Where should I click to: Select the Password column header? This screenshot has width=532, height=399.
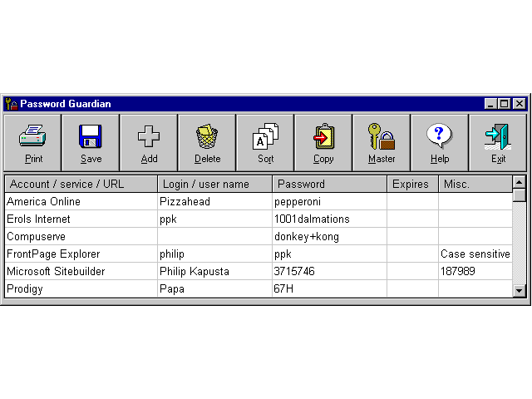point(329,184)
